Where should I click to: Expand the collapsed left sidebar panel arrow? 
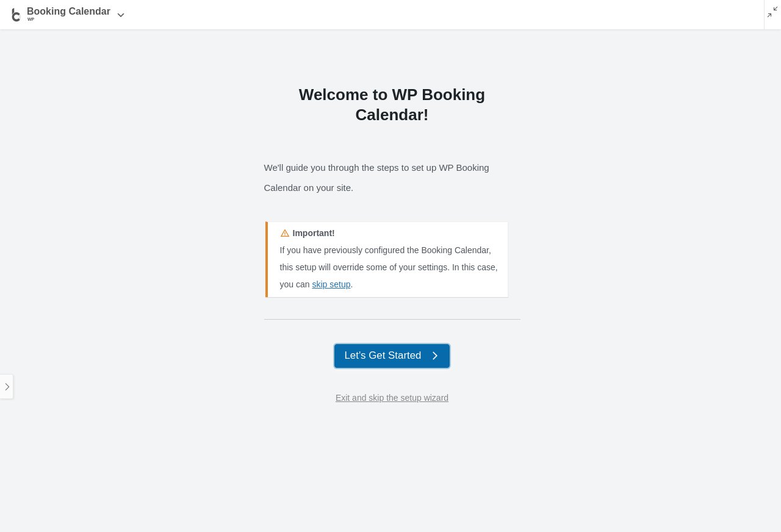click(x=7, y=387)
